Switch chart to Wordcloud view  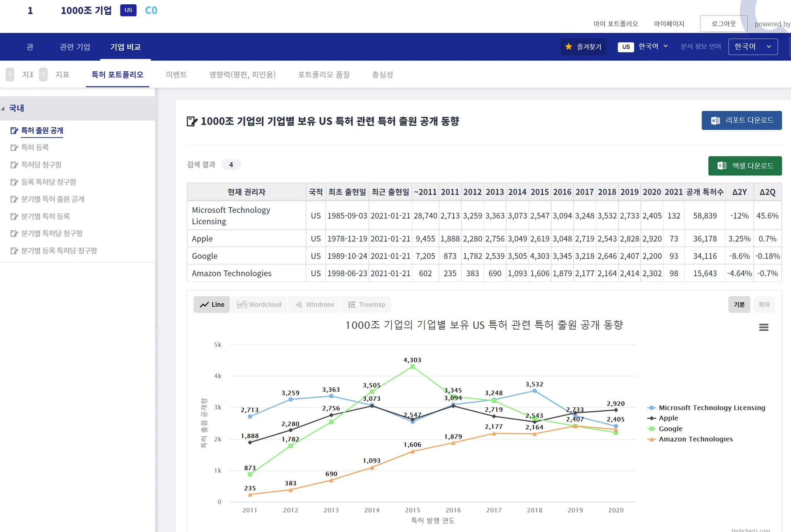(x=259, y=304)
